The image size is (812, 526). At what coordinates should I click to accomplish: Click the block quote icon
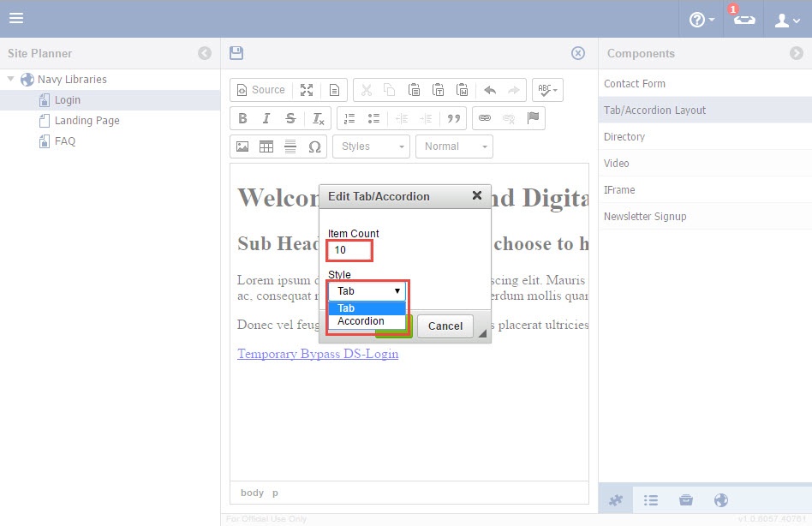tap(454, 118)
